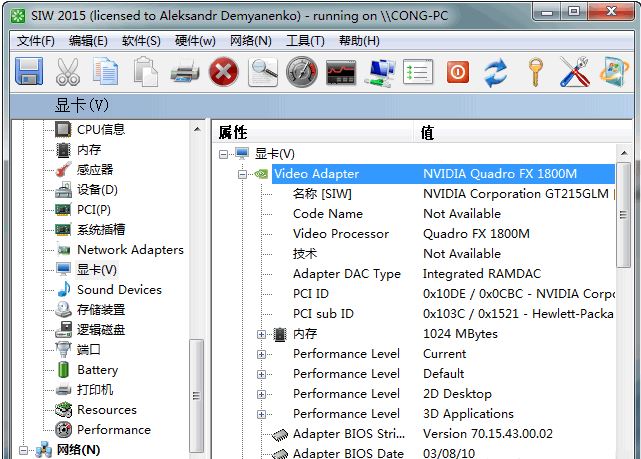Select Network Adapters in the left tree

point(130,250)
